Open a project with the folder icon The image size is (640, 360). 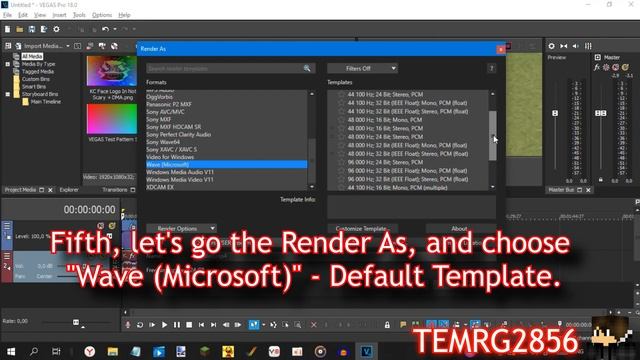[20, 29]
